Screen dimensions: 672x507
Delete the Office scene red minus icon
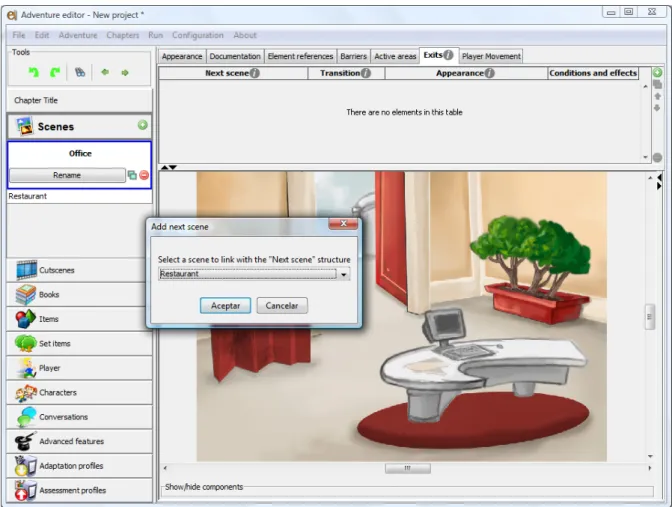[144, 175]
